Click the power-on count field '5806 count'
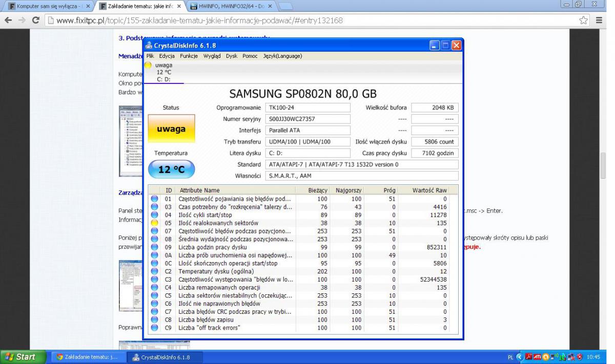This screenshot has height=364, width=615. click(x=435, y=141)
